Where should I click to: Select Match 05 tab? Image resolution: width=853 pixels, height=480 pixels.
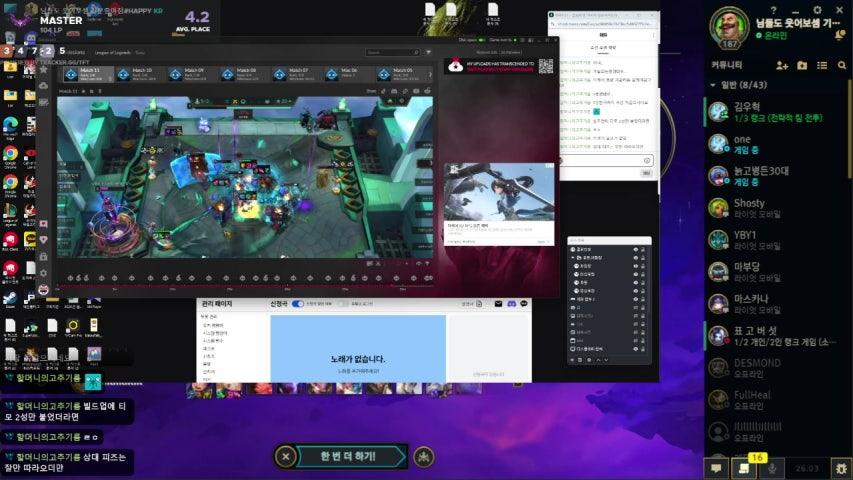pyautogui.click(x=401, y=74)
